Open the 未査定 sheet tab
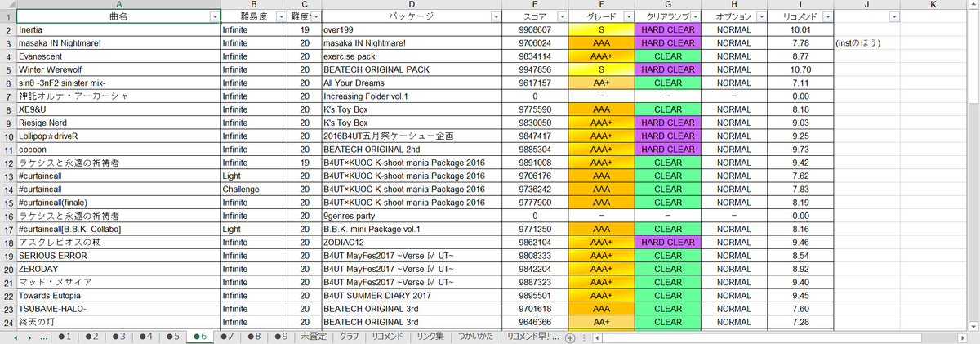The height and width of the screenshot is (344, 980). (314, 337)
